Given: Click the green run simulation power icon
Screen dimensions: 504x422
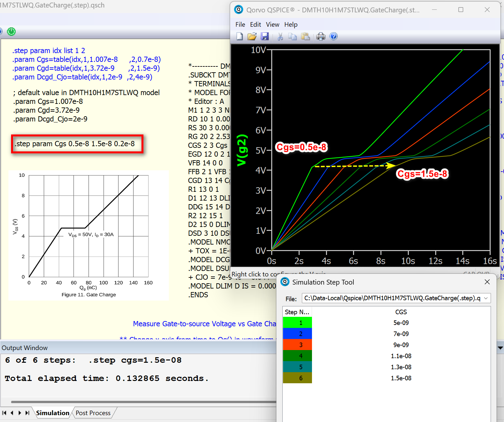Looking at the screenshot, I should pos(11,32).
